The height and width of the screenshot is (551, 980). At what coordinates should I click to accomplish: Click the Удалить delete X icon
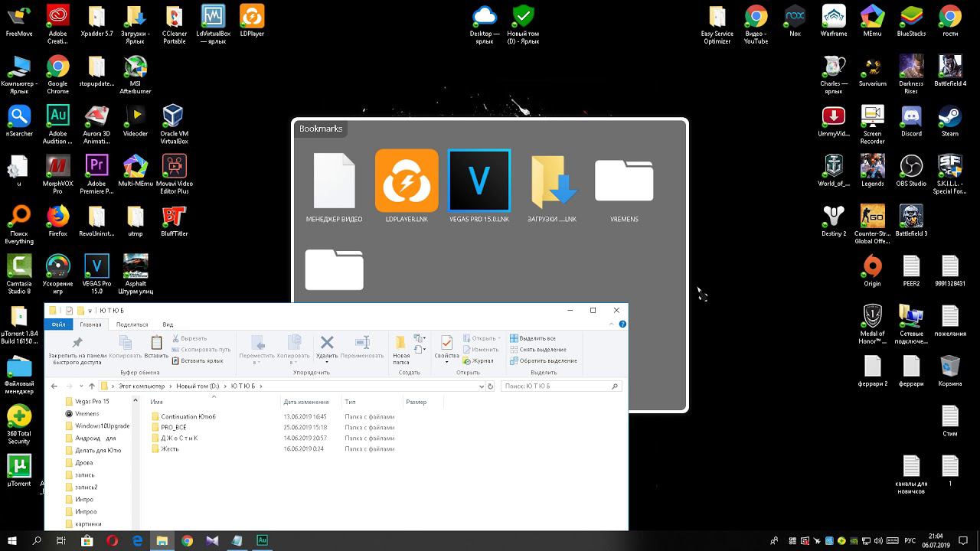[x=327, y=342]
